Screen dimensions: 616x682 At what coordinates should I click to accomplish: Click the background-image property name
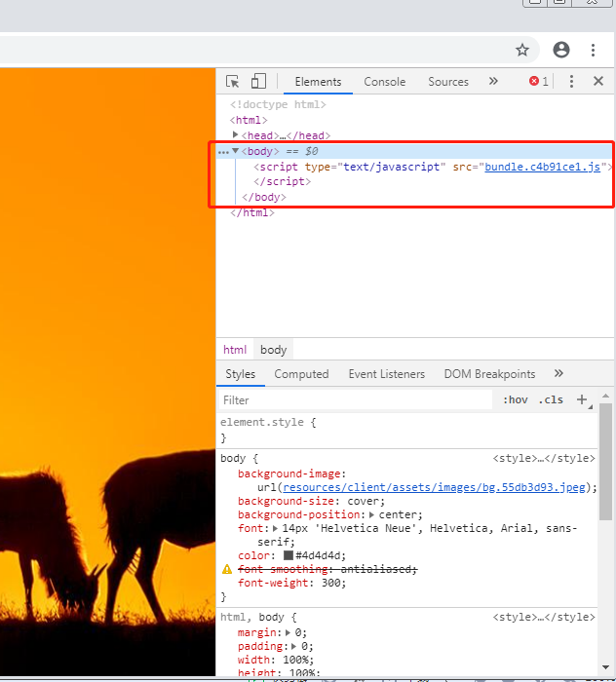(289, 474)
